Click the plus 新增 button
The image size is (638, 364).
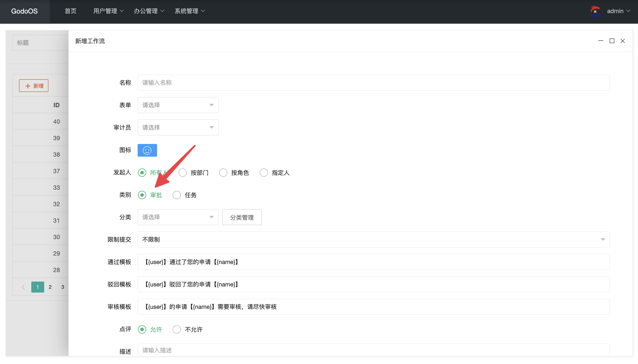[34, 86]
